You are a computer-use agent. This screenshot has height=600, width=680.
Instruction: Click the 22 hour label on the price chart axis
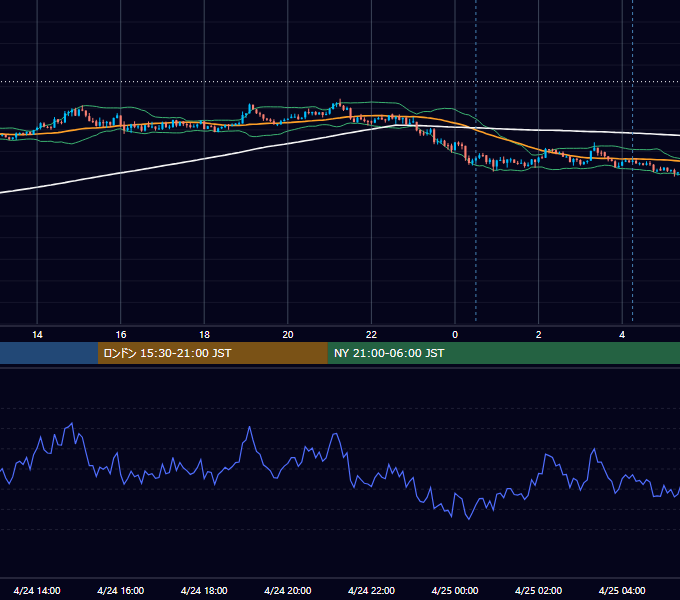click(x=371, y=335)
